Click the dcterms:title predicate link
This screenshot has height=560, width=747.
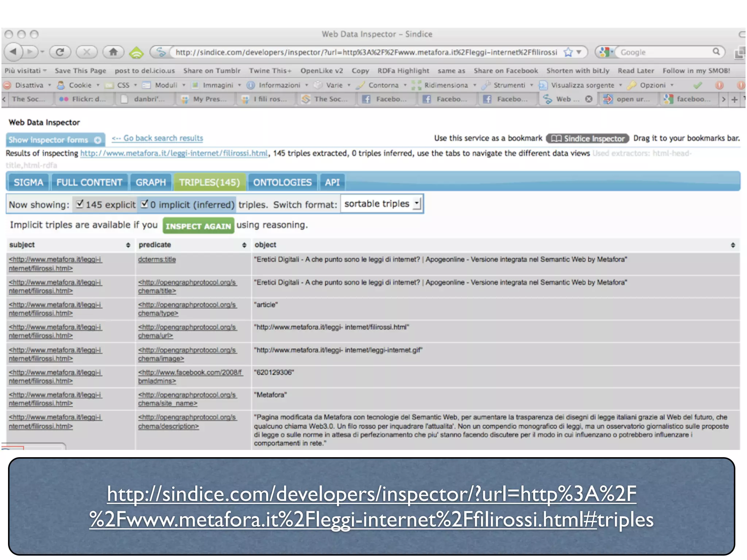pos(157,260)
